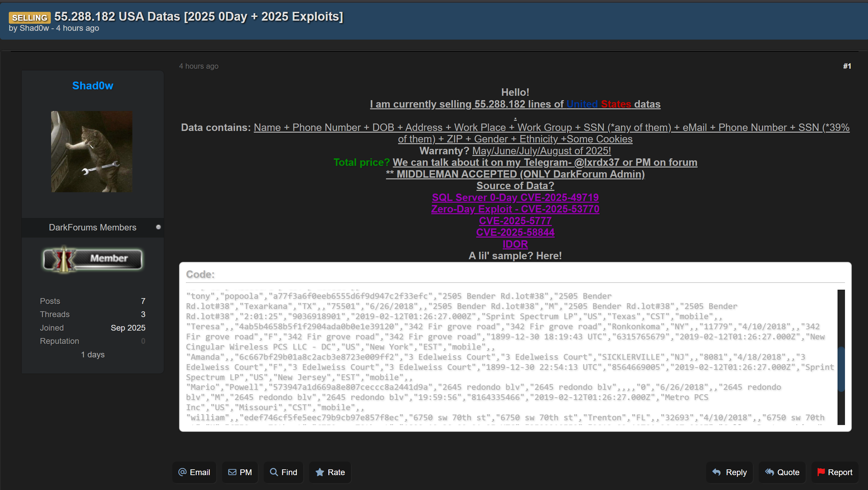The image size is (868, 490).
Task: Click the red Report flag icon
Action: click(821, 472)
